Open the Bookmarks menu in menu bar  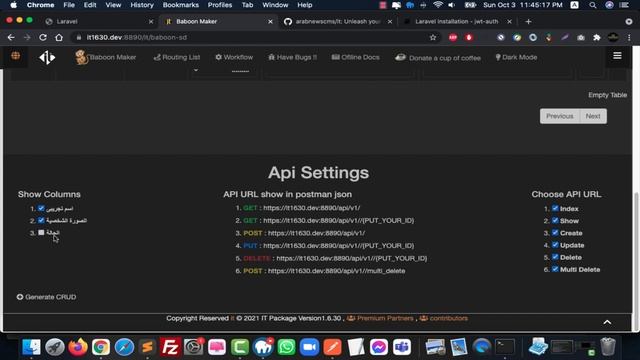click(x=181, y=5)
